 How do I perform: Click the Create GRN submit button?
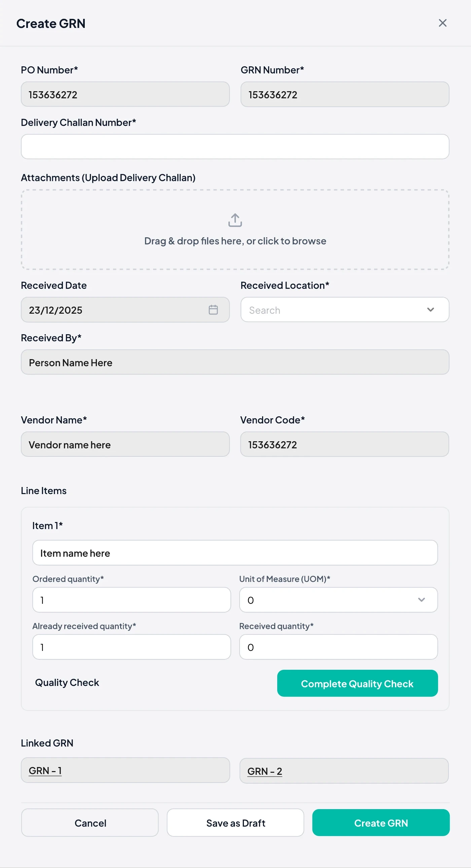coord(381,823)
